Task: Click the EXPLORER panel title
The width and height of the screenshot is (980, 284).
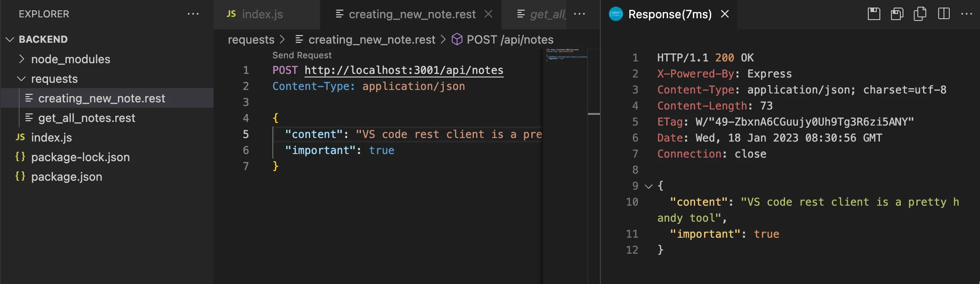Action: [x=44, y=14]
